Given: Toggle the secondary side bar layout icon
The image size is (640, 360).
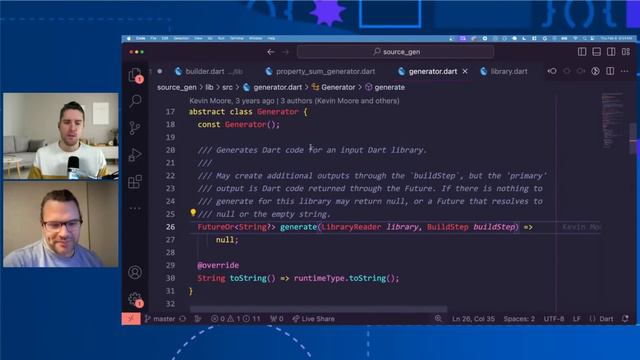Looking at the screenshot, I should pyautogui.click(x=611, y=52).
